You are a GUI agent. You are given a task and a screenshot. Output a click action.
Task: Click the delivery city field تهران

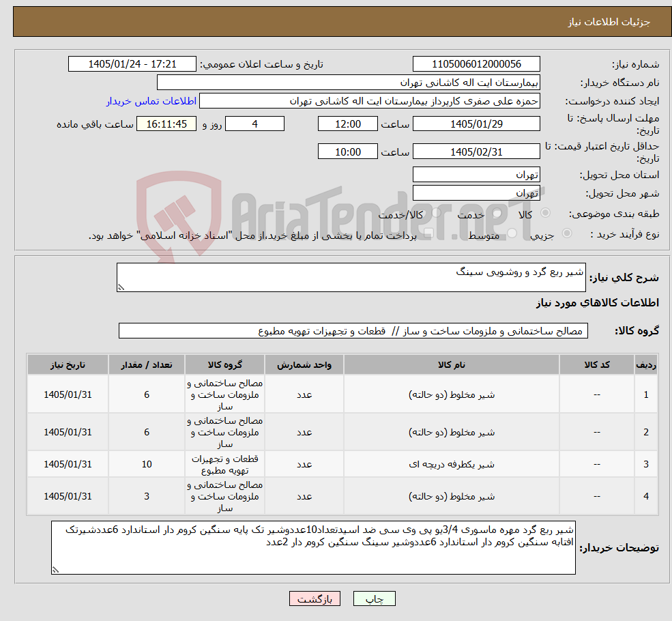476,193
